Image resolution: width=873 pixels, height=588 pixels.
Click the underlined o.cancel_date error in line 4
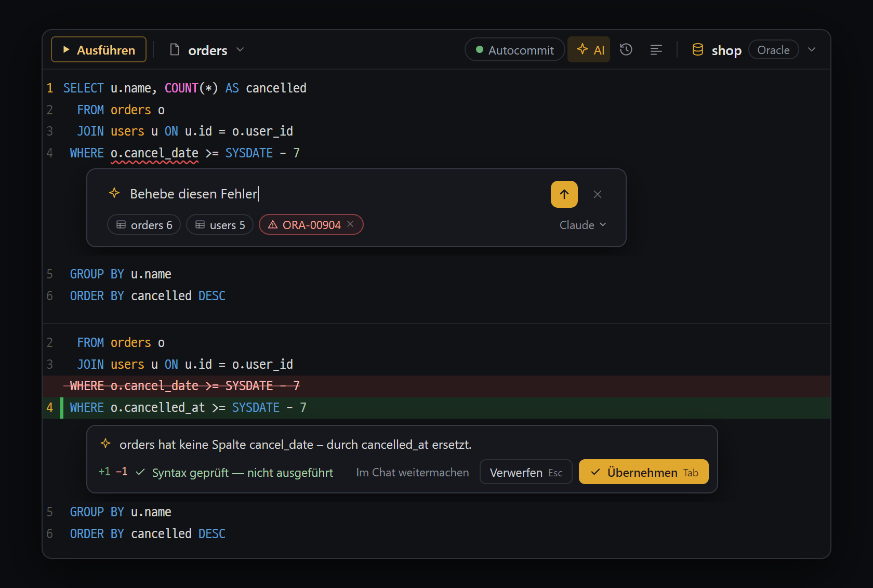coord(154,153)
